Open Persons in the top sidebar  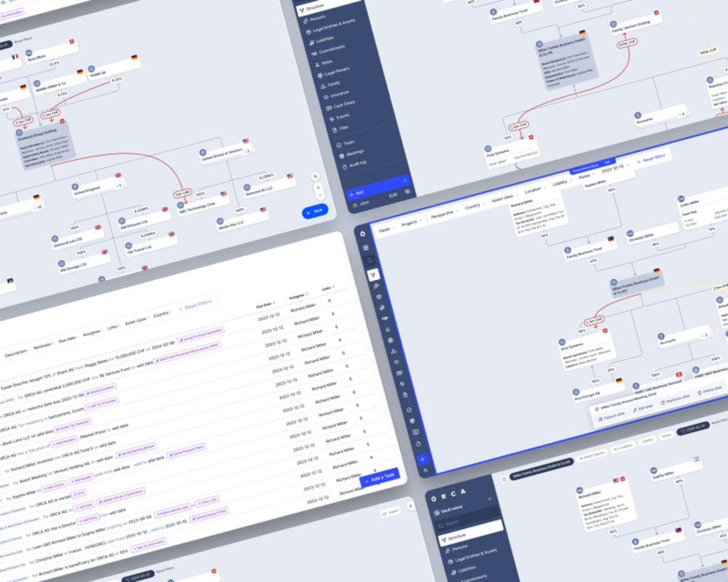tap(314, 20)
